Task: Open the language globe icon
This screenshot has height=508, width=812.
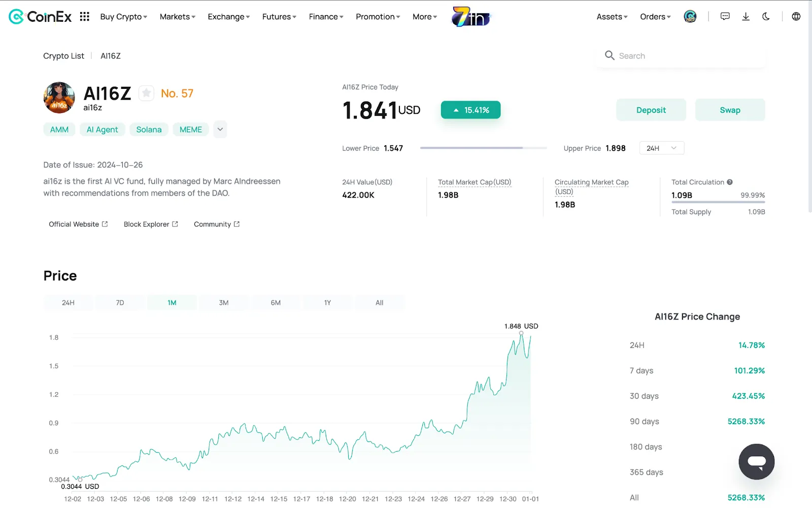Action: click(796, 17)
